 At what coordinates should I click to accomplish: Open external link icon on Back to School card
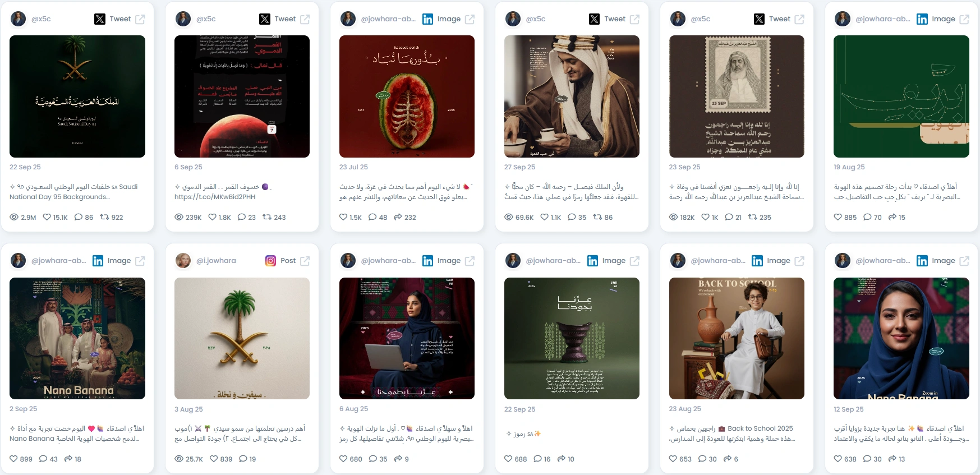(799, 261)
